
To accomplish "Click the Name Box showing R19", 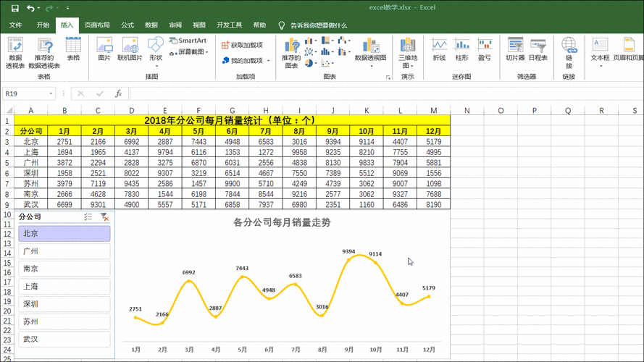I will pyautogui.click(x=25, y=93).
